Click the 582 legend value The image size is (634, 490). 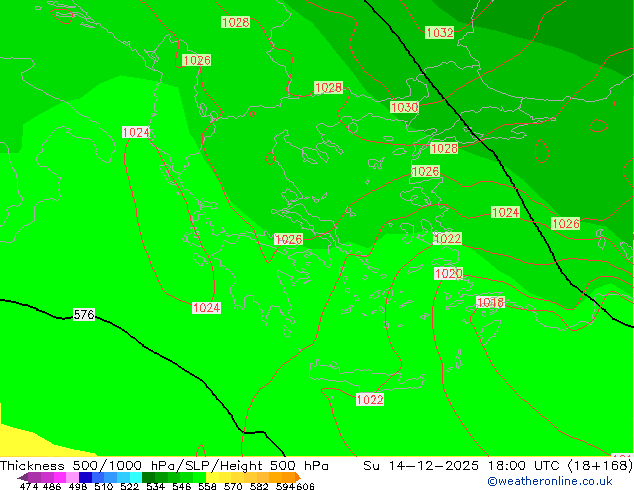259,486
